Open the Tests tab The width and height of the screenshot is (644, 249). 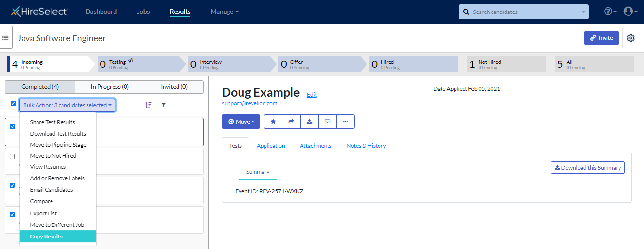236,146
